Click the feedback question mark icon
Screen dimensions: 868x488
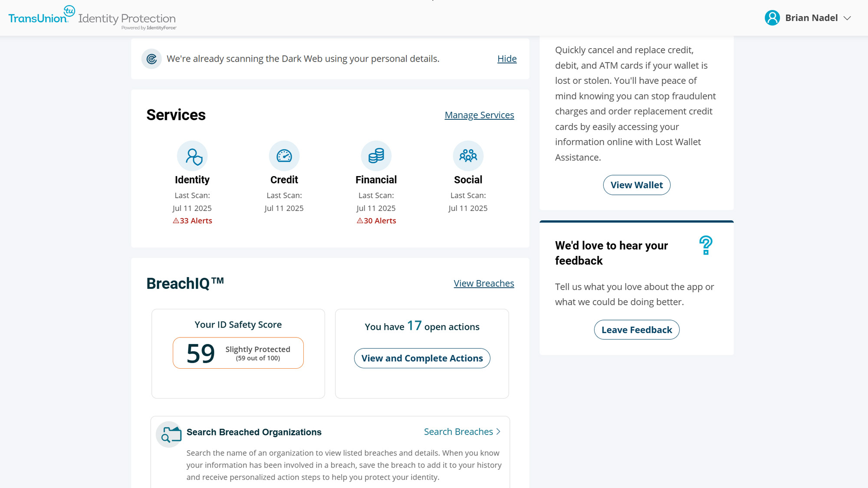tap(706, 246)
